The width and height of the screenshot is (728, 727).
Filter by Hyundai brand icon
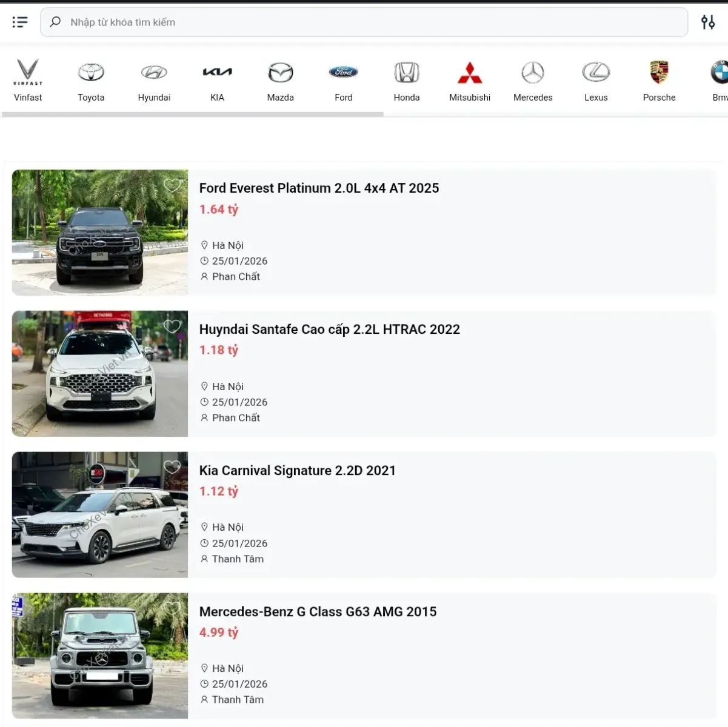coord(154,73)
